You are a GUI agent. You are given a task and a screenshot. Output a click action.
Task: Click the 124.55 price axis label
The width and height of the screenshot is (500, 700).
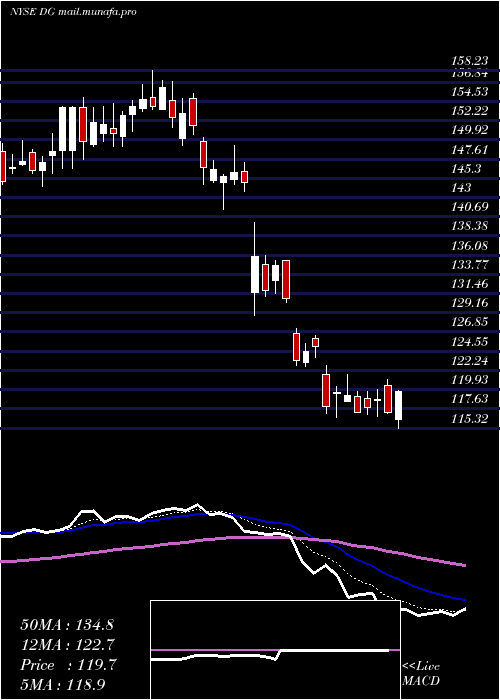(x=468, y=342)
